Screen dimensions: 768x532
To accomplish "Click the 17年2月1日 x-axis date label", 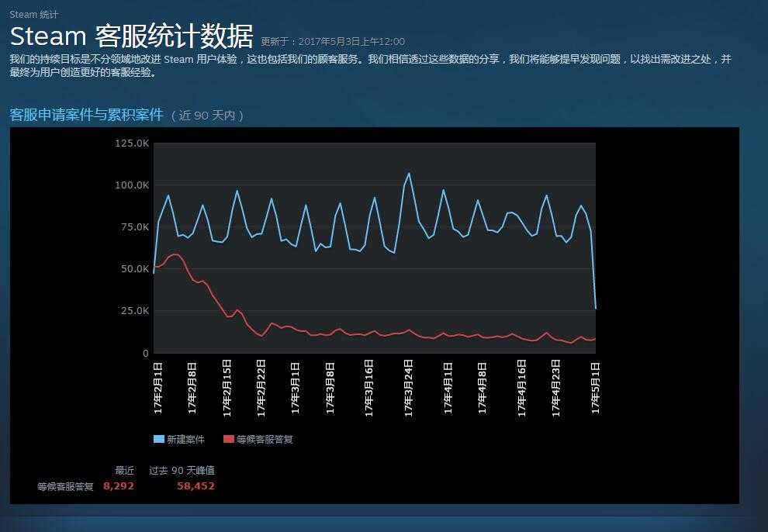I will (157, 387).
